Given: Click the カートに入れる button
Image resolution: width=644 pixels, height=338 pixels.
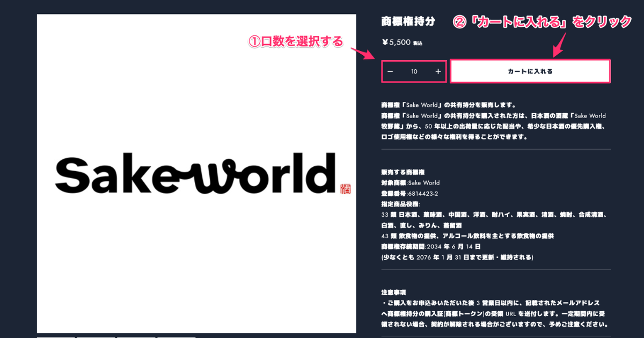Looking at the screenshot, I should [x=530, y=71].
